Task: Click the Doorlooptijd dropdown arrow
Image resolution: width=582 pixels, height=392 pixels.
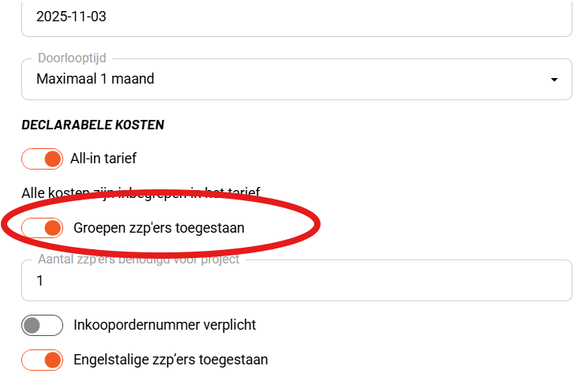Action: tap(554, 80)
